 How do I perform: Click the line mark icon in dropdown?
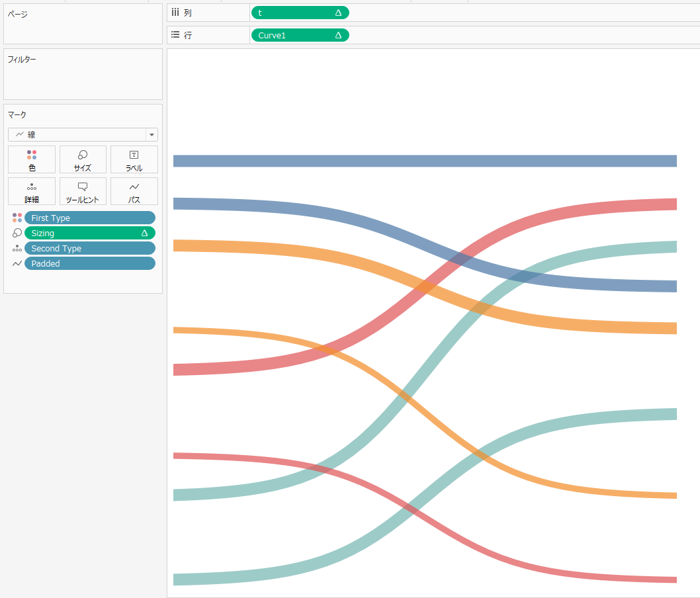[20, 134]
